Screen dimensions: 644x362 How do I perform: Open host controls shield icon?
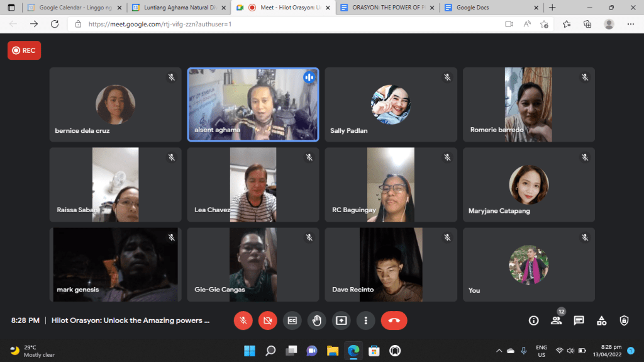pyautogui.click(x=624, y=320)
